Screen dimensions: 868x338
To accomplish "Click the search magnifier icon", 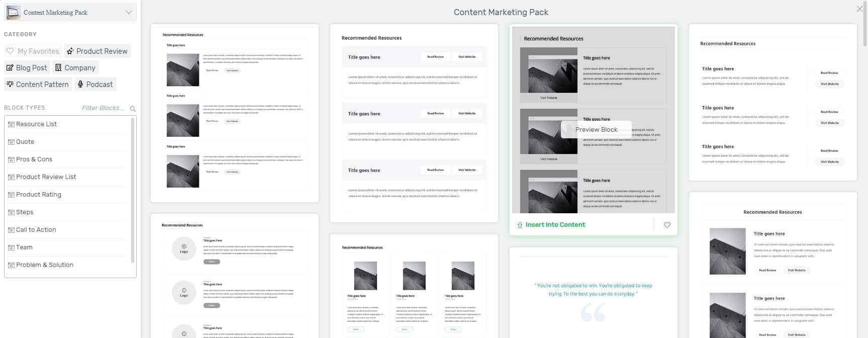I will pos(133,109).
